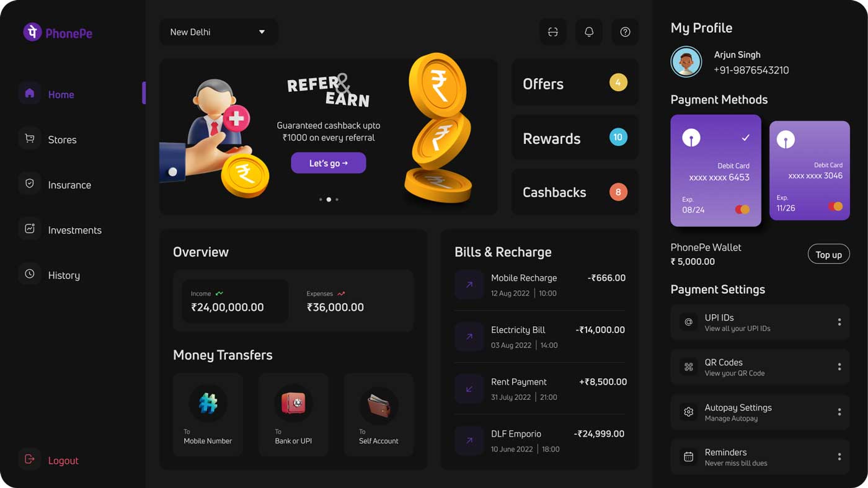
Task: Click the To Self Account wallet icon
Action: (379, 406)
